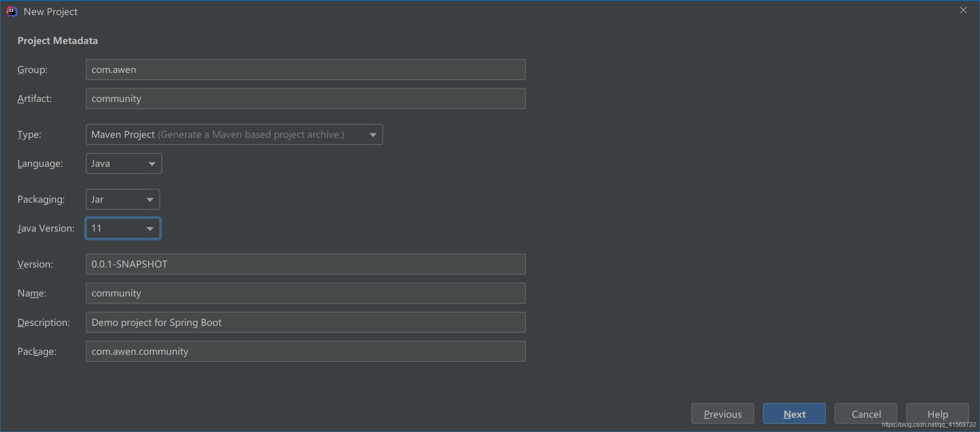Click the Artifact: label
The height and width of the screenshot is (432, 980).
(x=34, y=98)
